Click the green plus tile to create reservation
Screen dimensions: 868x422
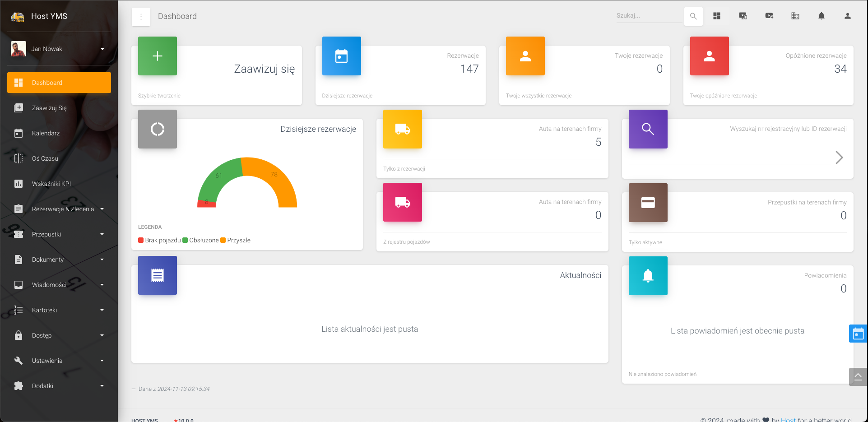pyautogui.click(x=157, y=56)
